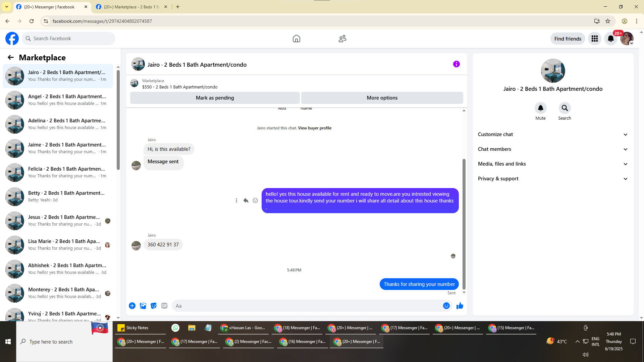This screenshot has width=644, height=362.
Task: Click the More options button
Action: (x=382, y=98)
